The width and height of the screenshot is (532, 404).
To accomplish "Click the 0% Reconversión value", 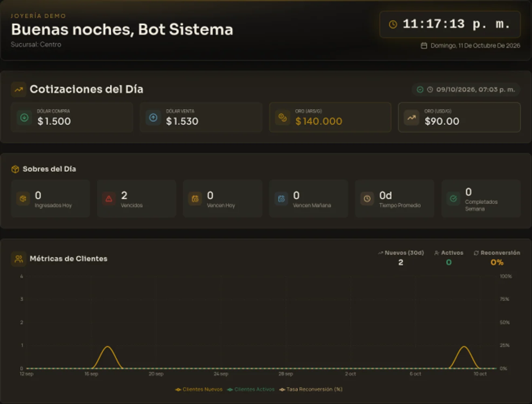I will 497,263.
